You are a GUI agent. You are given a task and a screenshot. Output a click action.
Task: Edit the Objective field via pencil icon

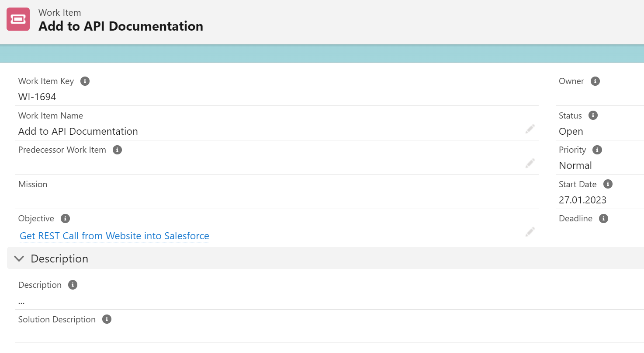530,232
